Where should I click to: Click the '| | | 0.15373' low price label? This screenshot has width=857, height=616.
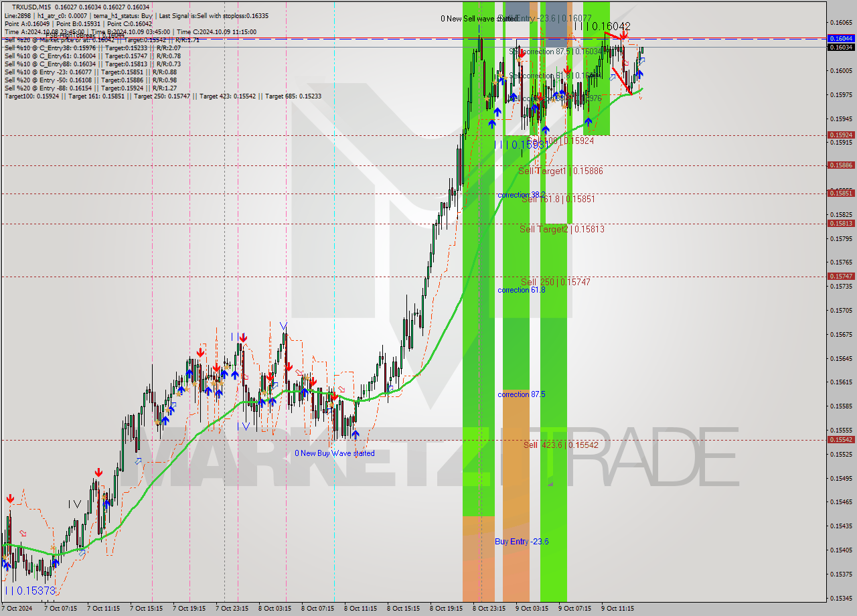click(30, 591)
